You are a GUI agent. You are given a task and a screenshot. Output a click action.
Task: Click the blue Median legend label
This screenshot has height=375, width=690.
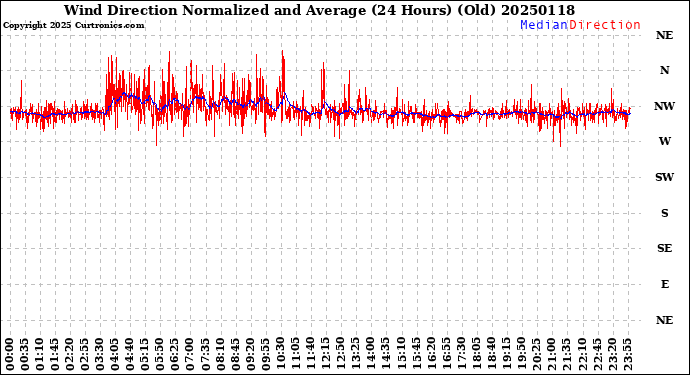(x=544, y=25)
